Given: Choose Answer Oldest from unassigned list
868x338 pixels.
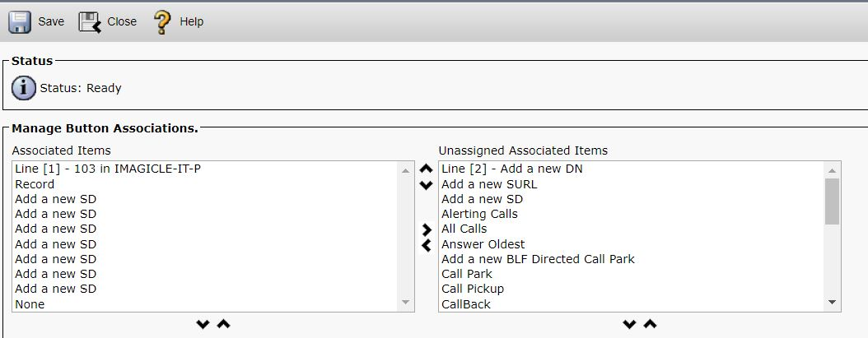Looking at the screenshot, I should 483,244.
